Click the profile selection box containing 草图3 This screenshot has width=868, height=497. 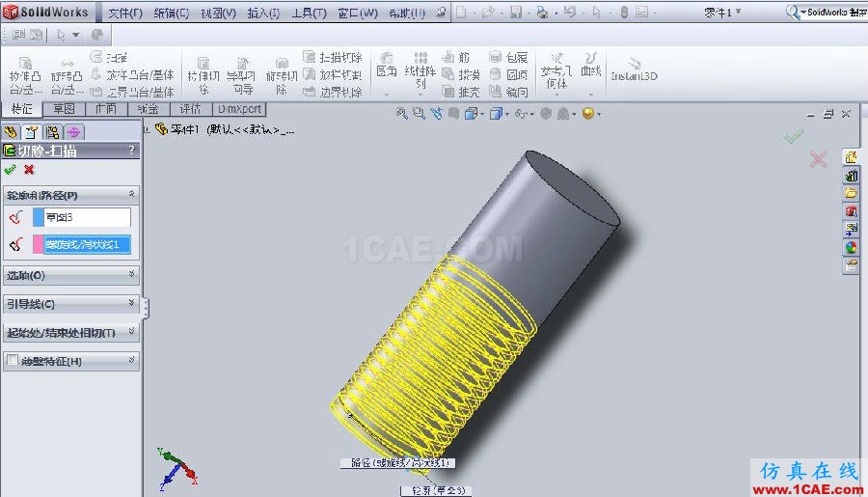[88, 217]
